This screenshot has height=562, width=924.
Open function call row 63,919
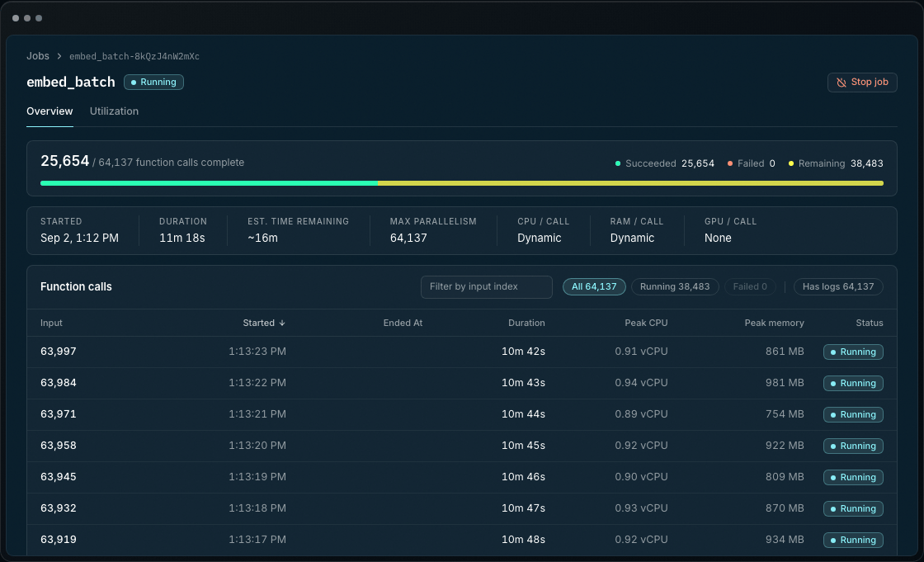(x=461, y=540)
